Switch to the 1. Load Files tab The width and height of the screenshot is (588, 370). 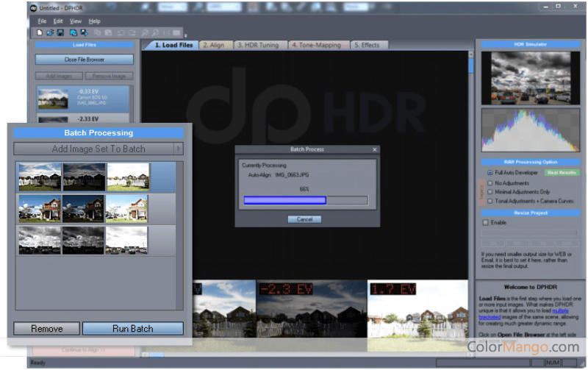(x=173, y=45)
